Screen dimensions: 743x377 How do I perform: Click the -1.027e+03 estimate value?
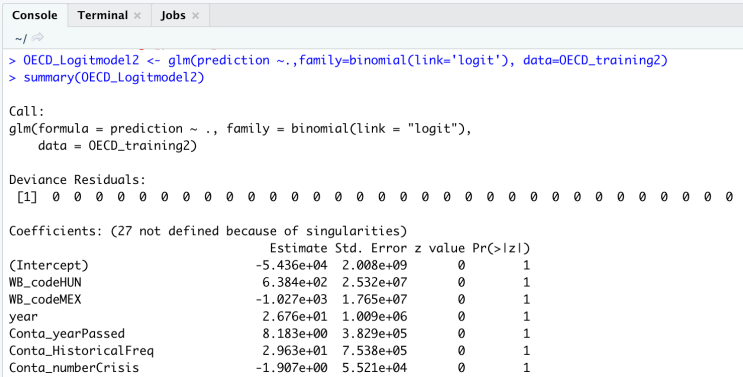click(x=291, y=300)
